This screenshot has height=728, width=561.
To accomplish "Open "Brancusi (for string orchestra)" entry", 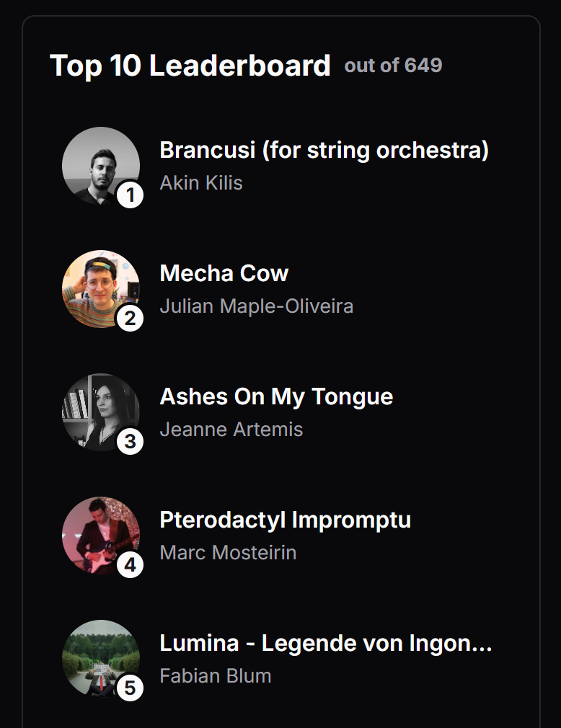I will [324, 151].
